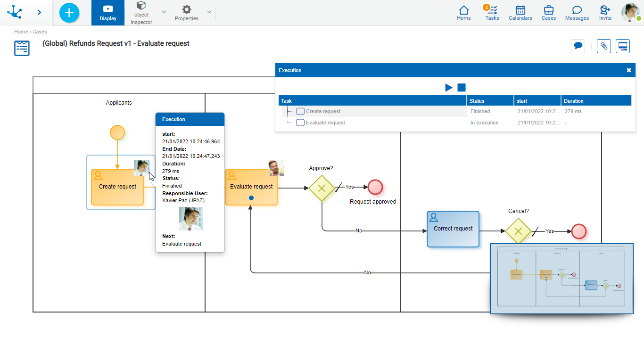Open Calendars from the top bar
This screenshot has height=362, width=644.
pos(520,12)
